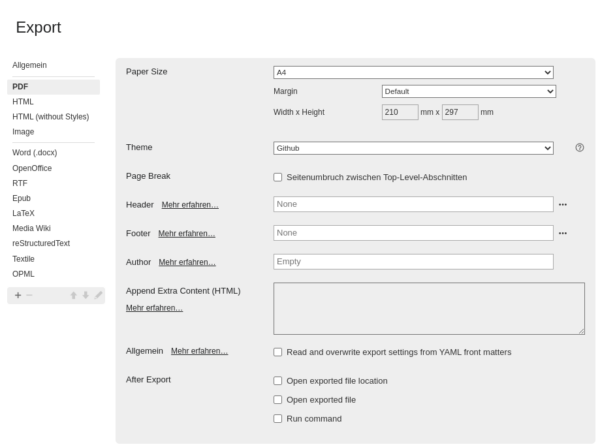The height and width of the screenshot is (447, 600).
Task: Click the minus icon to remove export format
Action: 30,295
